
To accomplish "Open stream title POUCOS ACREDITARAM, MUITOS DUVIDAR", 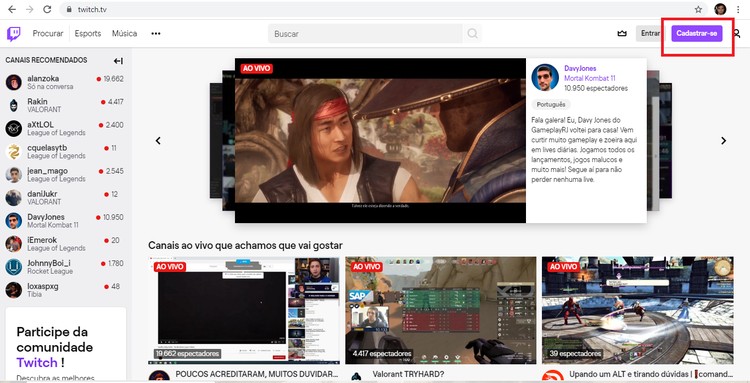I will click(x=257, y=374).
